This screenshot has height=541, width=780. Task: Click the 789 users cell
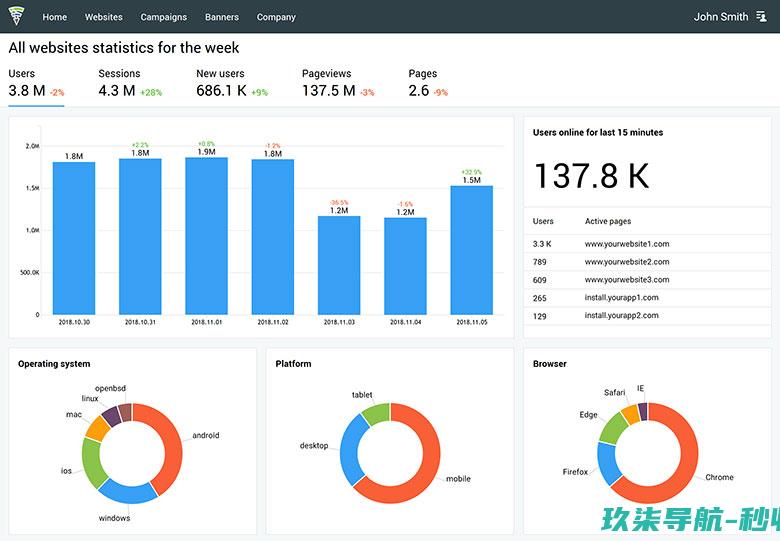(x=539, y=262)
